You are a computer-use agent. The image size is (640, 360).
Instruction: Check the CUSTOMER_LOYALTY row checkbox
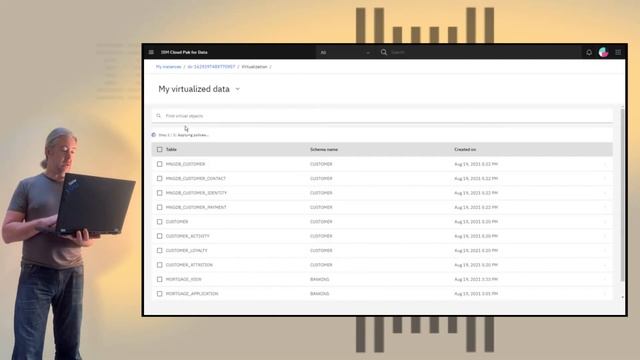point(160,251)
